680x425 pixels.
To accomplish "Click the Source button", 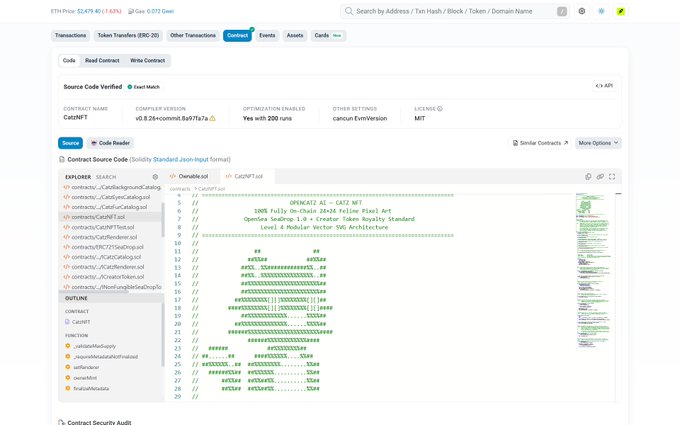I will click(70, 143).
